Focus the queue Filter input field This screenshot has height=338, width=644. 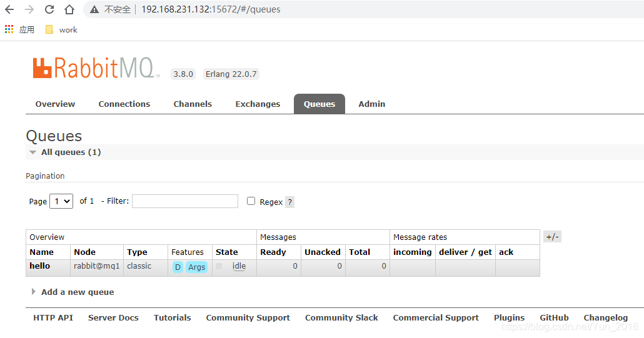tap(185, 201)
